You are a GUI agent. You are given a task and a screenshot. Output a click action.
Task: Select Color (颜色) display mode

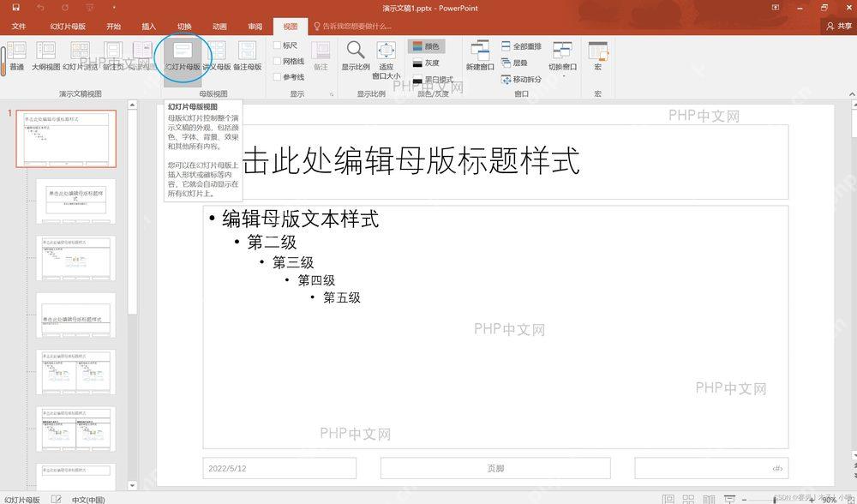[x=426, y=46]
